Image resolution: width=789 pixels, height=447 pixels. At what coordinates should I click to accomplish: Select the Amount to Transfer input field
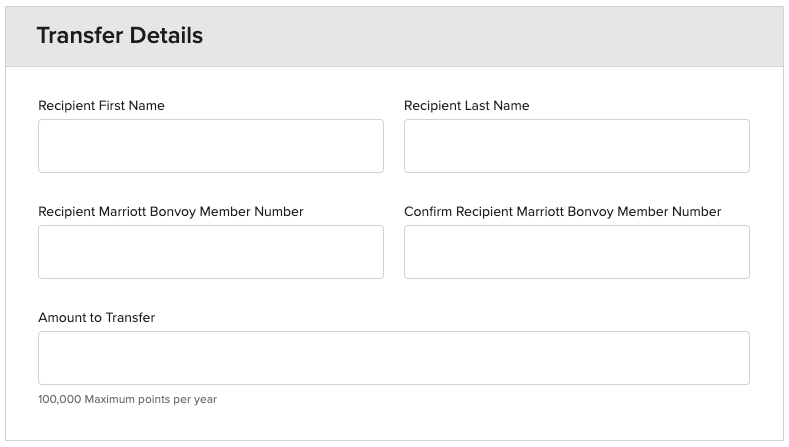(393, 358)
